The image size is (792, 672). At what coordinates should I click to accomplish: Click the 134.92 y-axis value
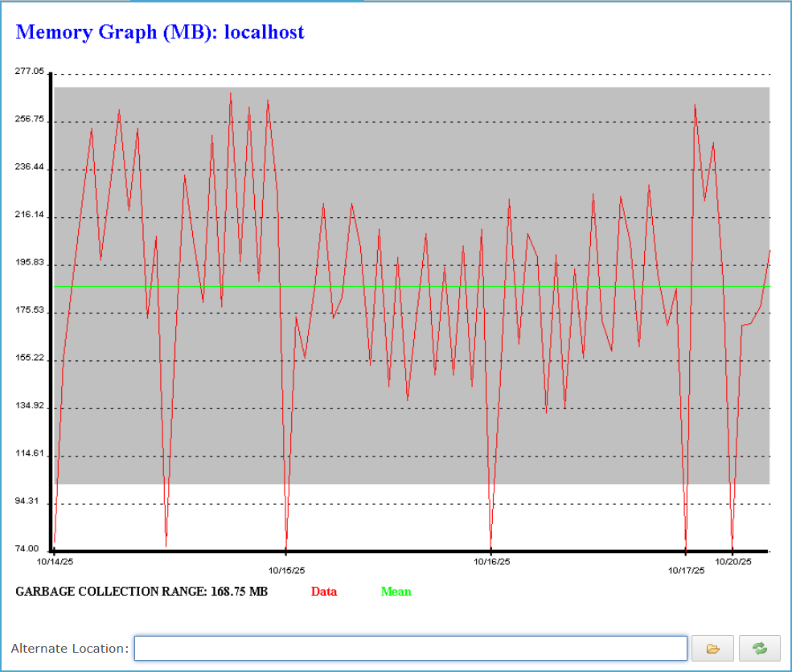pos(30,406)
